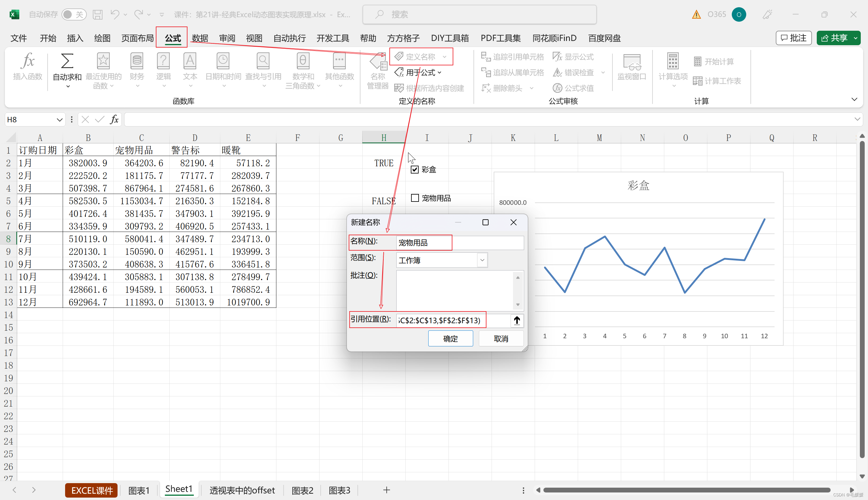Select column H header
Screen dimensions: 868x500
click(x=383, y=138)
